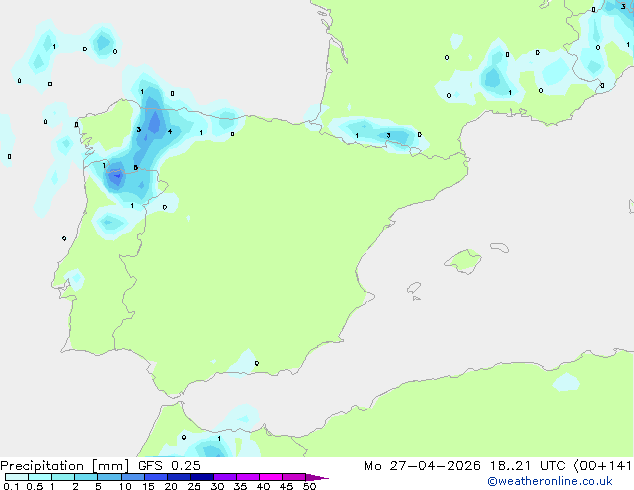Click the 0.1–0.5 mm legend color swatch

coord(17,477)
